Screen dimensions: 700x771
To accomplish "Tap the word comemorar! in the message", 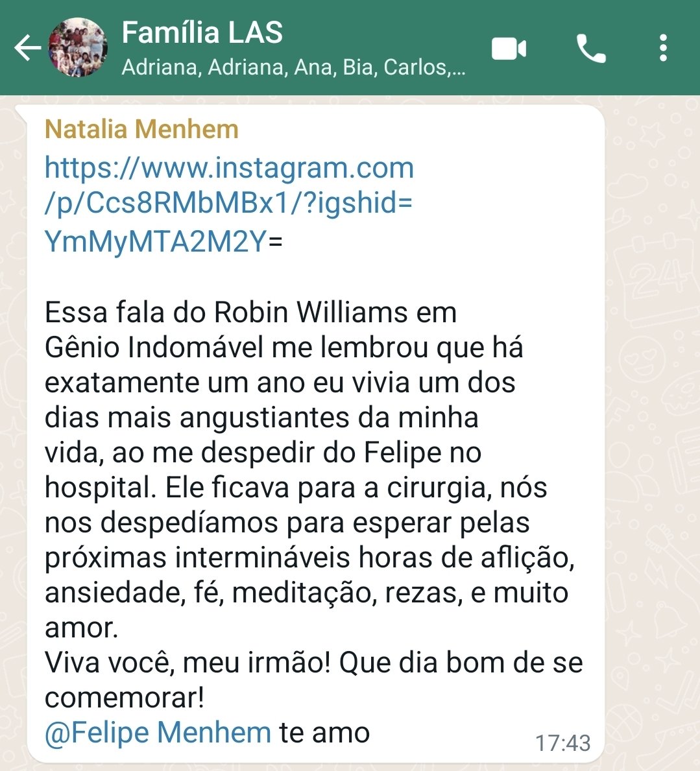I will pyautogui.click(x=125, y=698).
